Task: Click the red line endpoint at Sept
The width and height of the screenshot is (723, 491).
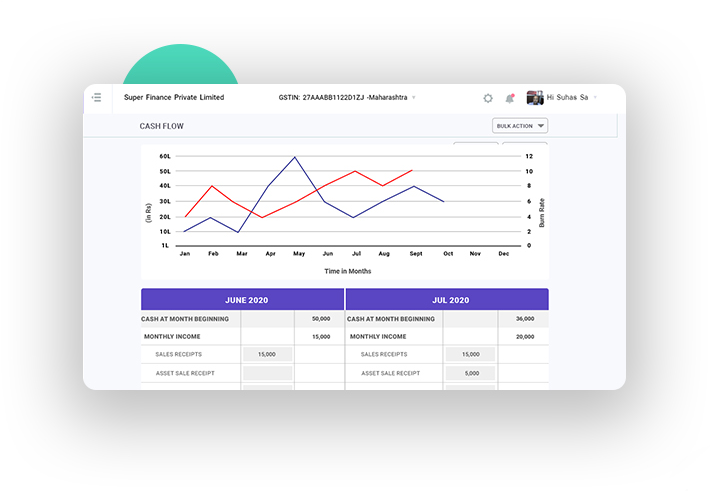Action: (412, 171)
